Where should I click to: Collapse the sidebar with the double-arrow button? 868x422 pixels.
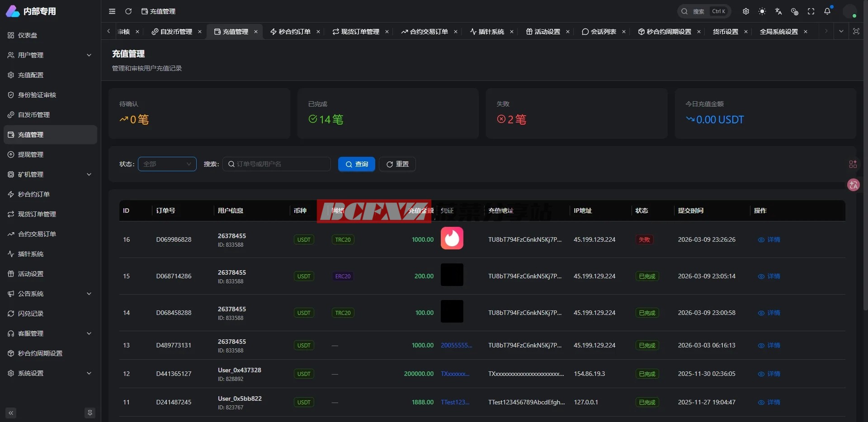tap(11, 413)
